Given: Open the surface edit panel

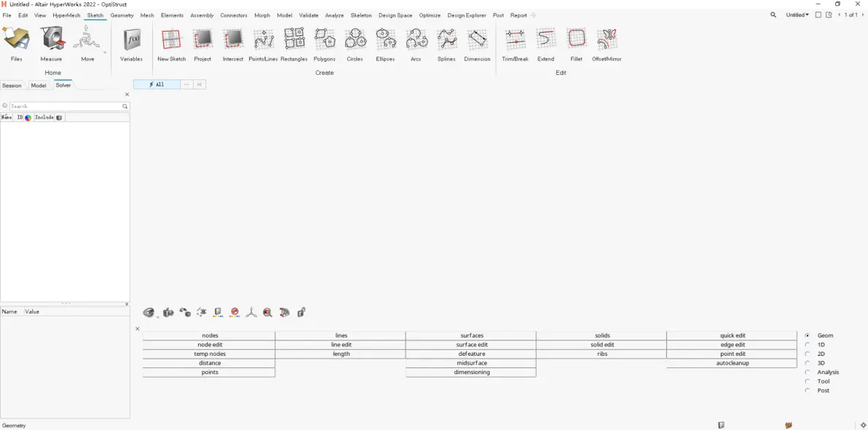Looking at the screenshot, I should point(472,345).
